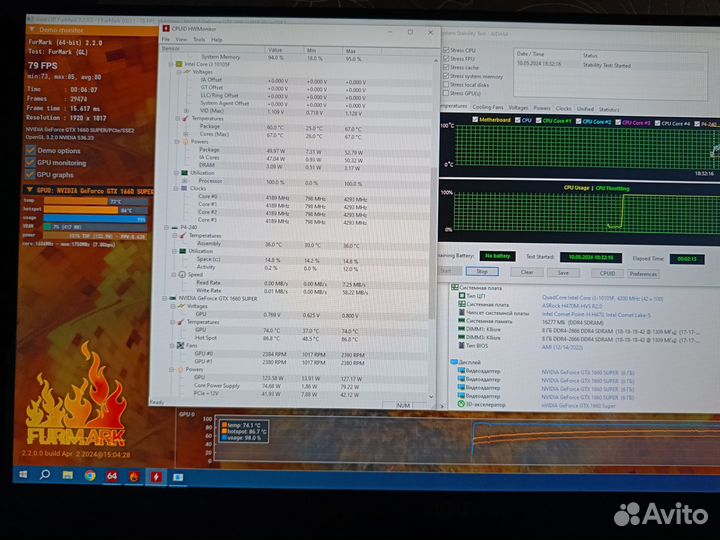Open HWMonitor View menu
This screenshot has height=540, width=720.
(181, 39)
